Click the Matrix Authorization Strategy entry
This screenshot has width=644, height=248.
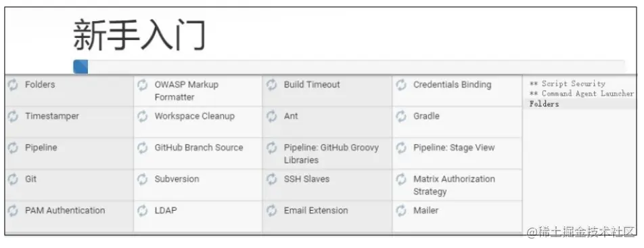point(457,185)
